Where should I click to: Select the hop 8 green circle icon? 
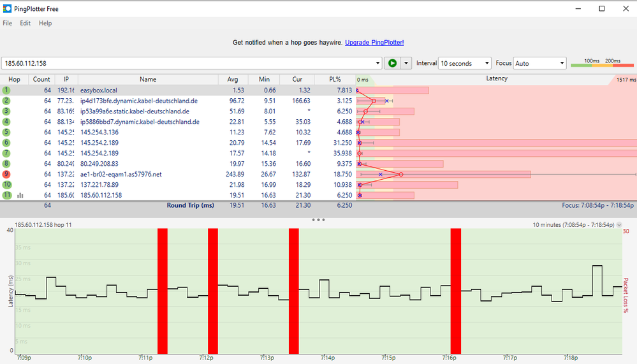pos(6,164)
